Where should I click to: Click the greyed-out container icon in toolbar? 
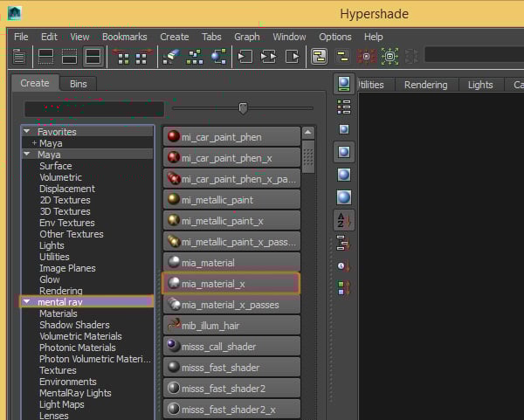pyautogui.click(x=411, y=57)
